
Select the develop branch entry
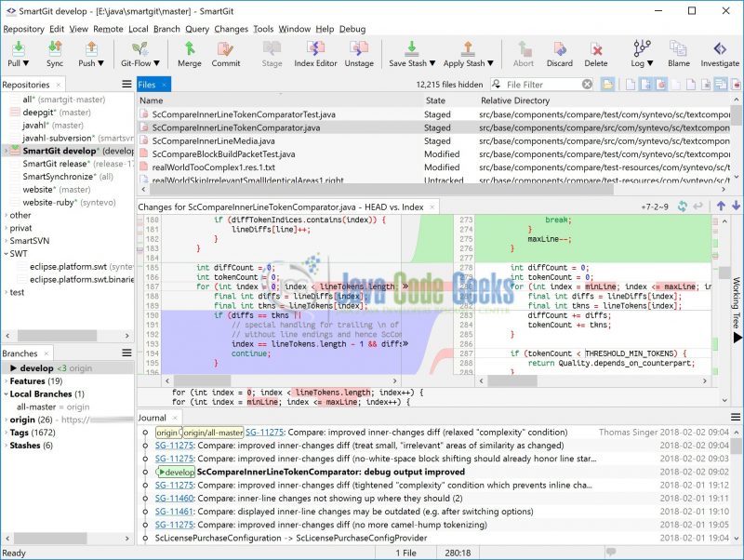pyautogui.click(x=68, y=367)
